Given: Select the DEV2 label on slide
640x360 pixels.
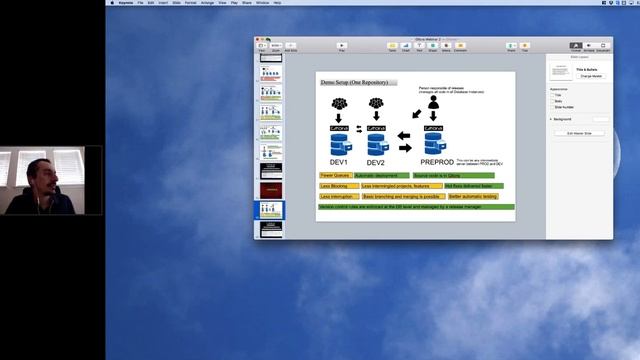Looking at the screenshot, I should pos(376,162).
